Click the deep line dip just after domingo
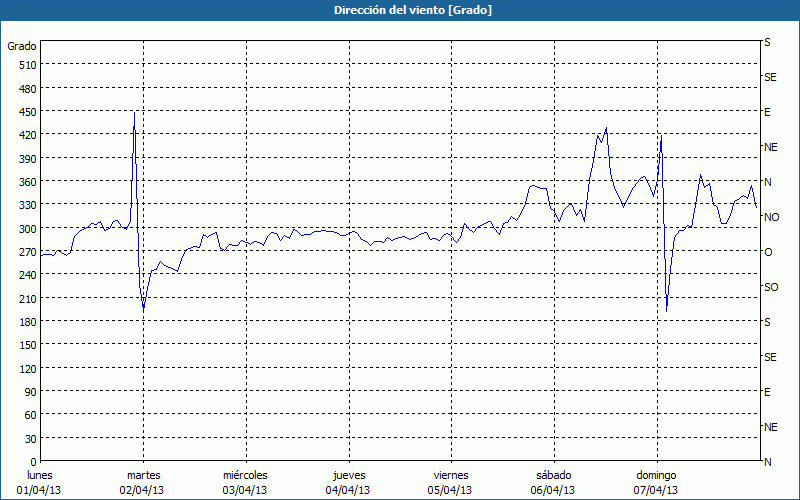800x500 pixels. (667, 311)
